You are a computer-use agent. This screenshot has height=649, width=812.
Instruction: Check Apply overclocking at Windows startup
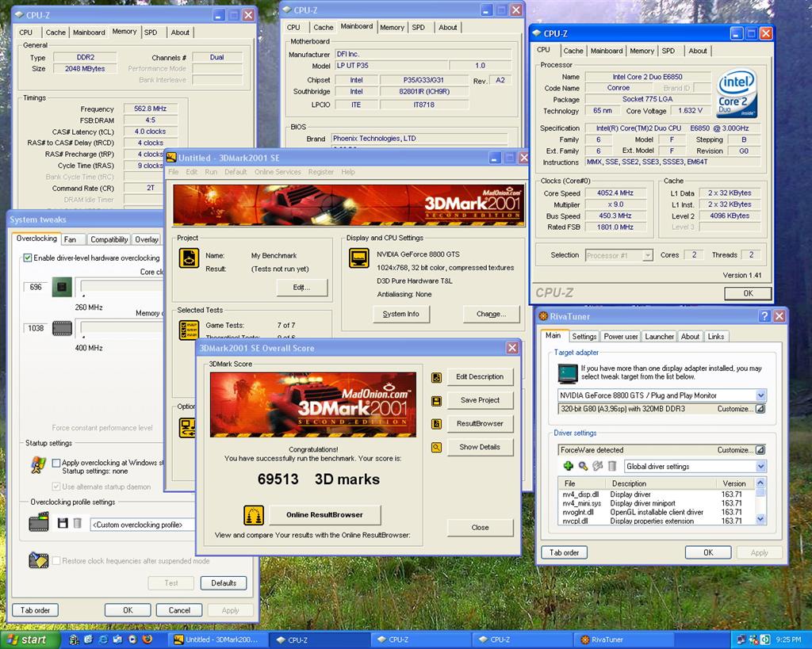pos(56,463)
